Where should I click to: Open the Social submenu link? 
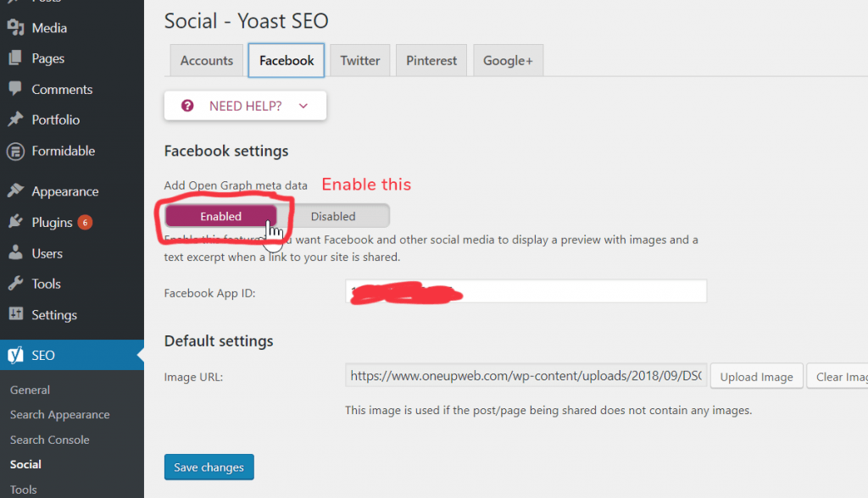(x=25, y=464)
